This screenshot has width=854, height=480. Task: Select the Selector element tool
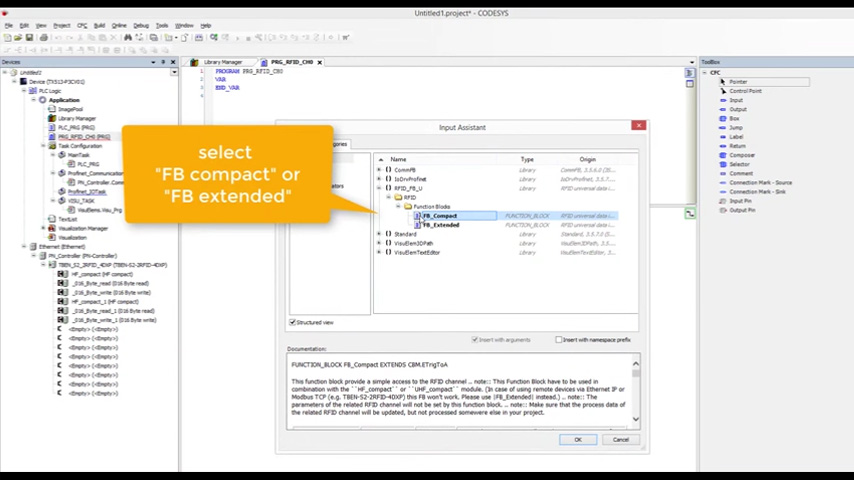pyautogui.click(x=739, y=164)
